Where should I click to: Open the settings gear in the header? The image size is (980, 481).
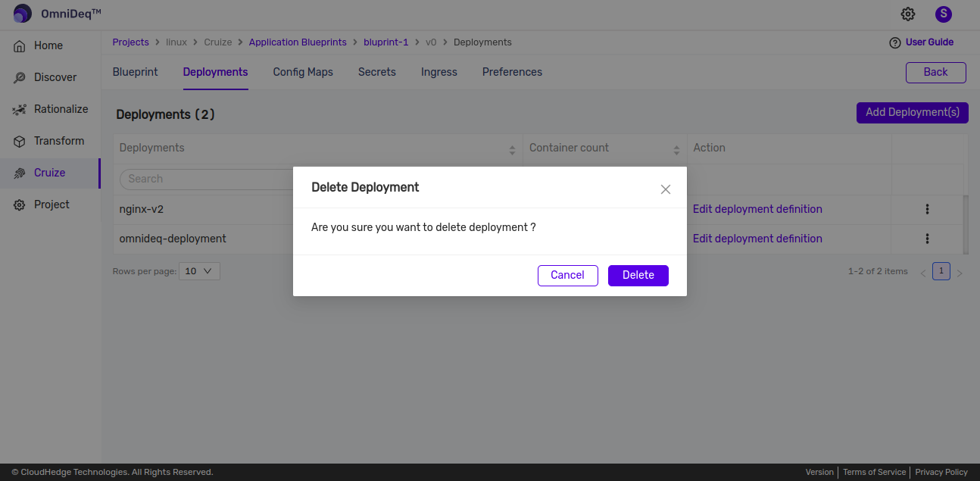point(907,14)
